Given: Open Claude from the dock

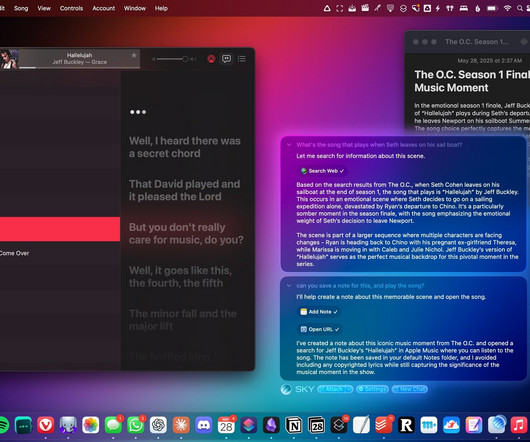Looking at the screenshot, I should [181, 425].
